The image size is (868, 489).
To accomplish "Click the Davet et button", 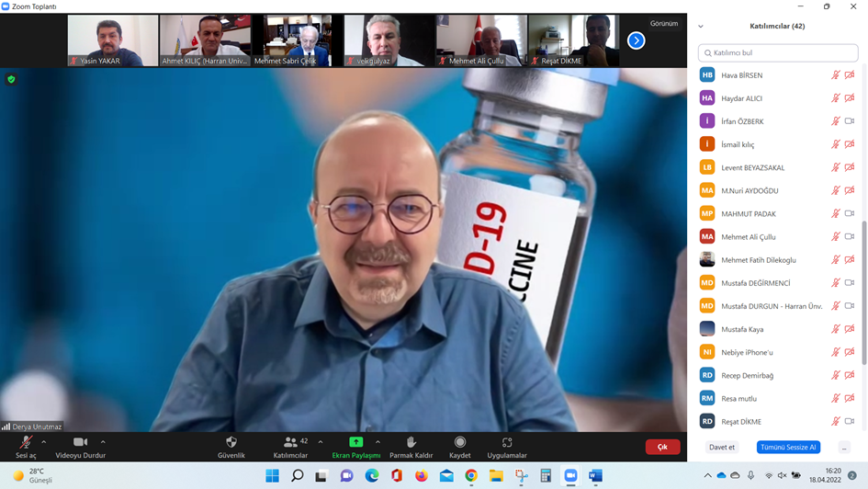I will (x=722, y=448).
